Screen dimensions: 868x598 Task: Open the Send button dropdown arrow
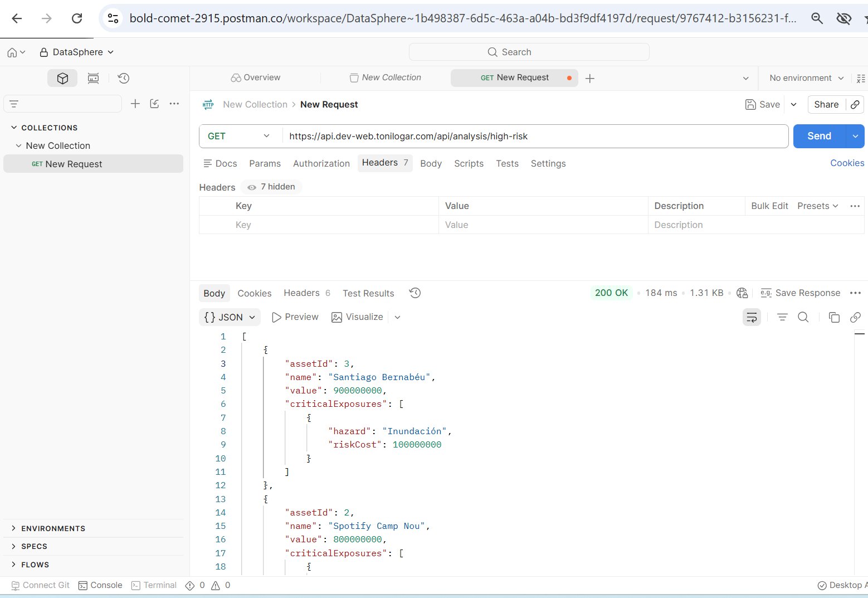[x=855, y=137]
